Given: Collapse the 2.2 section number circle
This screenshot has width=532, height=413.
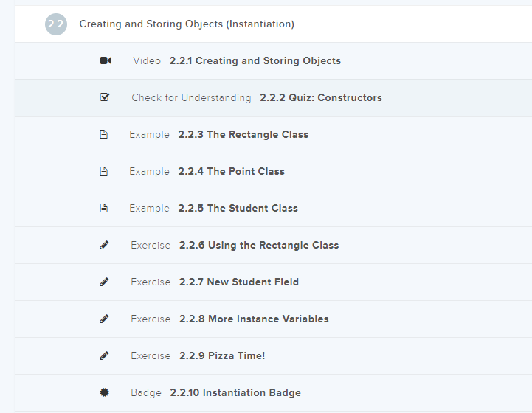Looking at the screenshot, I should point(55,24).
